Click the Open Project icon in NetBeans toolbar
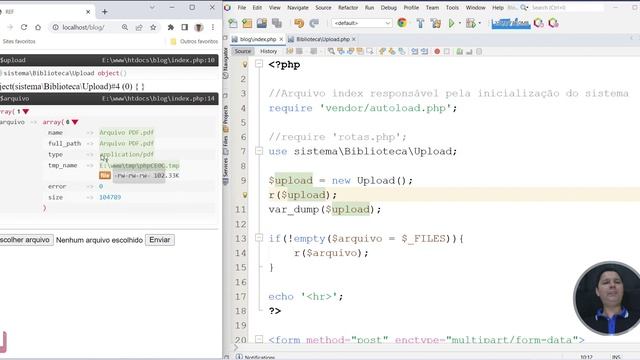The width and height of the screenshot is (640, 360). pyautogui.click(x=262, y=23)
